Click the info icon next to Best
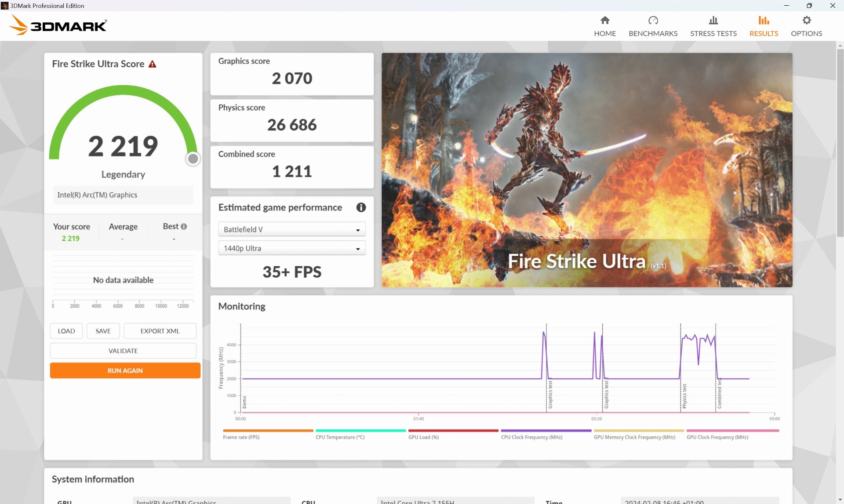844x504 pixels. [184, 226]
